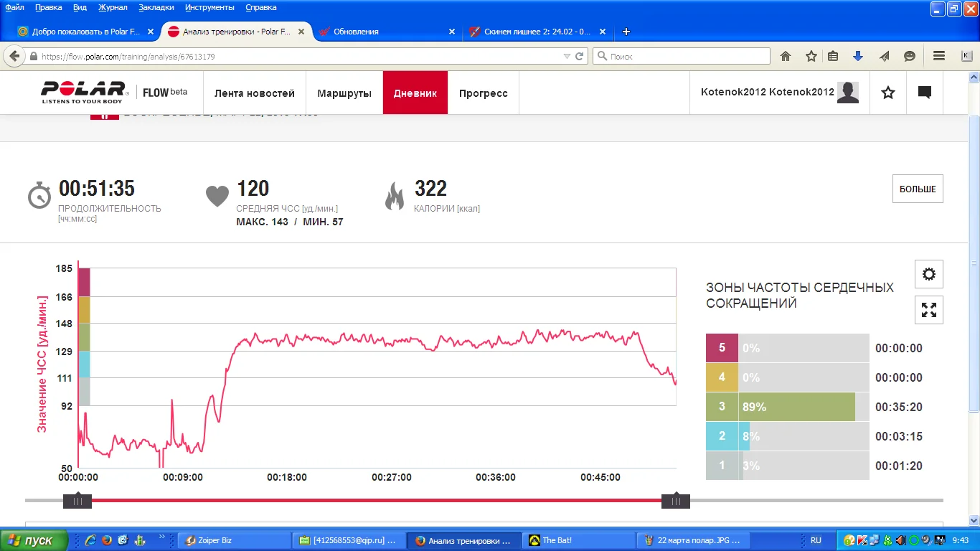
Task: Switch to Zoiper Biz taskbar window
Action: [x=234, y=540]
